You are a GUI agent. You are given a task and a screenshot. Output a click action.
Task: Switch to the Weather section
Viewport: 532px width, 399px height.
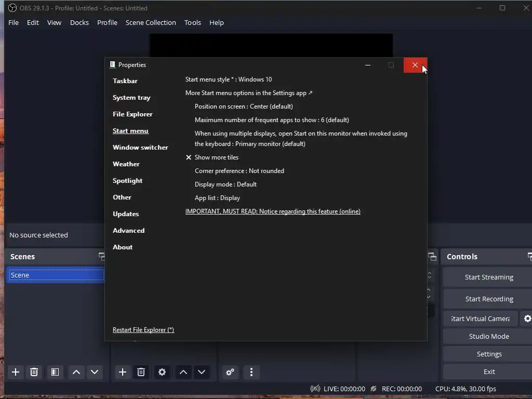(126, 164)
